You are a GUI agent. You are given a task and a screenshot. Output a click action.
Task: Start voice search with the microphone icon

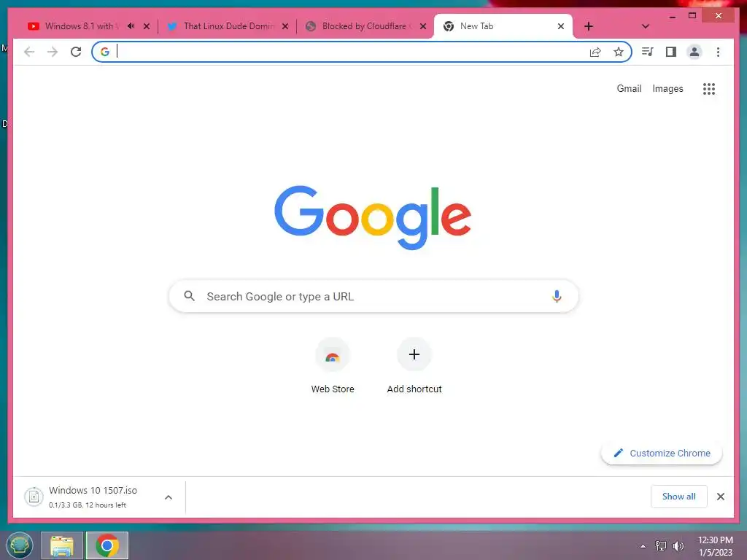coord(557,296)
